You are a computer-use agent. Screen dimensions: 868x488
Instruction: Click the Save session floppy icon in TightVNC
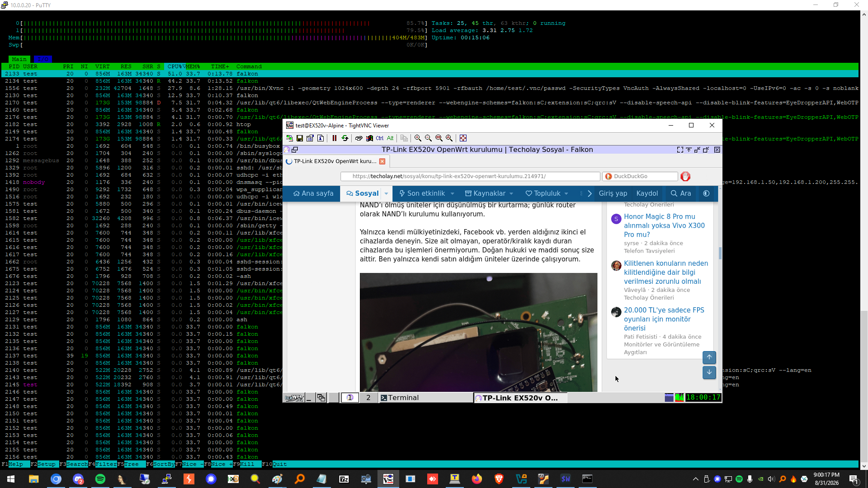(300, 138)
